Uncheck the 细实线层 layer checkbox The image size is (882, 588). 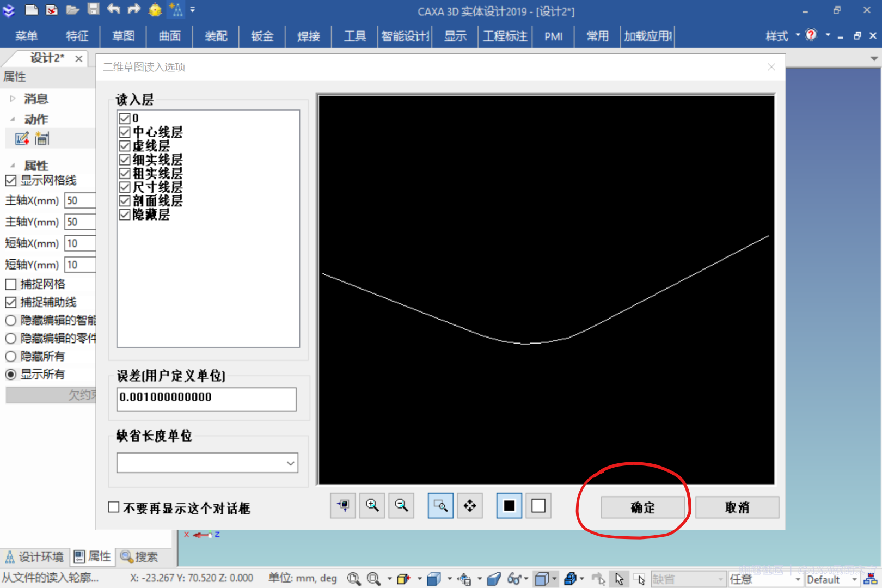[x=125, y=160]
